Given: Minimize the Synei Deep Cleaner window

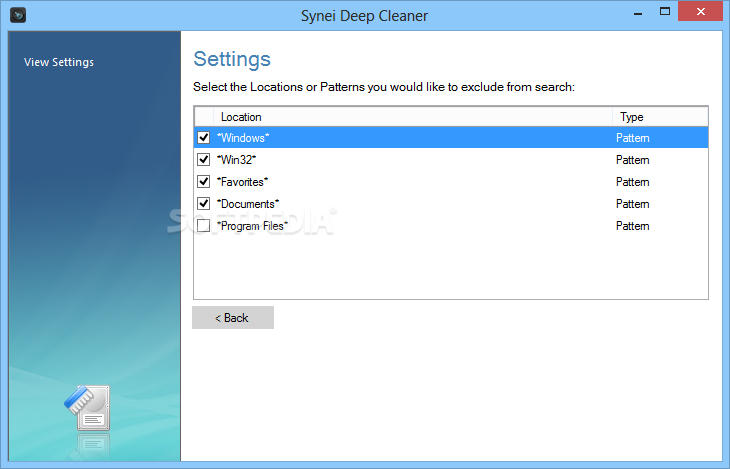Looking at the screenshot, I should tap(638, 13).
